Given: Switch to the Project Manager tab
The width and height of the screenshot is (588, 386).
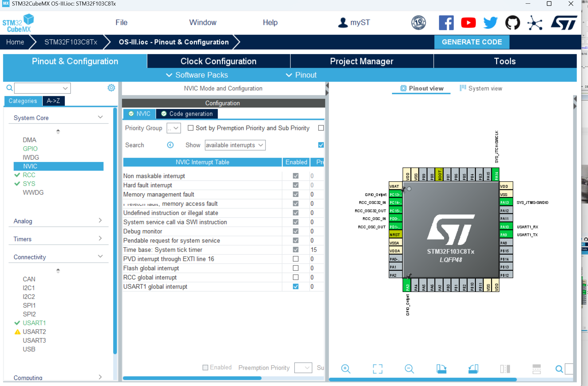Looking at the screenshot, I should coord(362,61).
